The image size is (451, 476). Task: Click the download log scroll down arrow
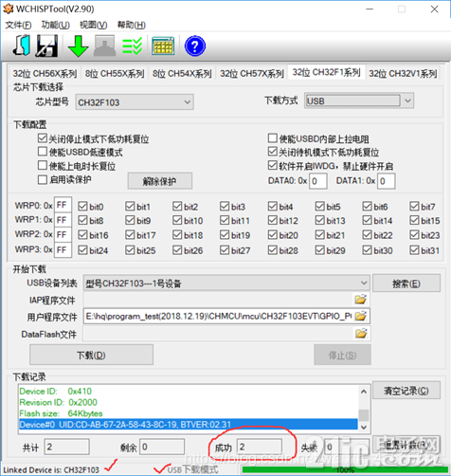tap(364, 427)
